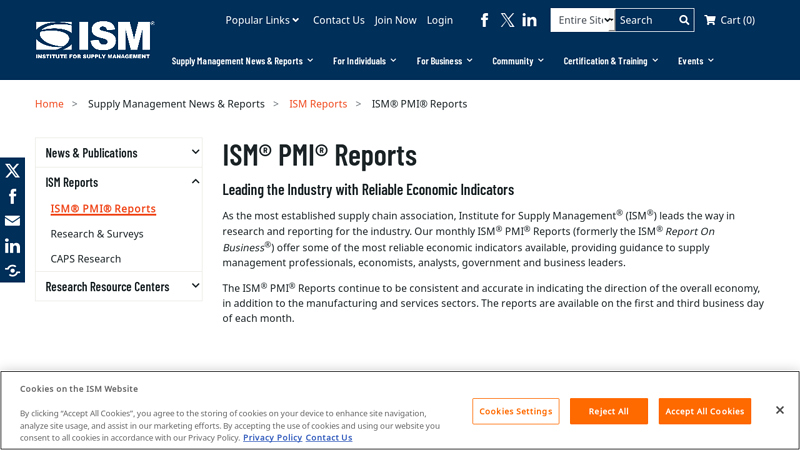Share page on LinkedIn via side bar
Image resolution: width=800 pixels, height=450 pixels.
tap(12, 246)
